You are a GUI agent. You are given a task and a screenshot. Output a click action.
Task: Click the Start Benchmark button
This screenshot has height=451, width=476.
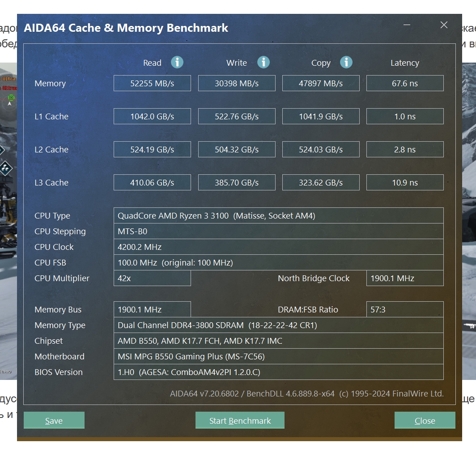(x=240, y=420)
